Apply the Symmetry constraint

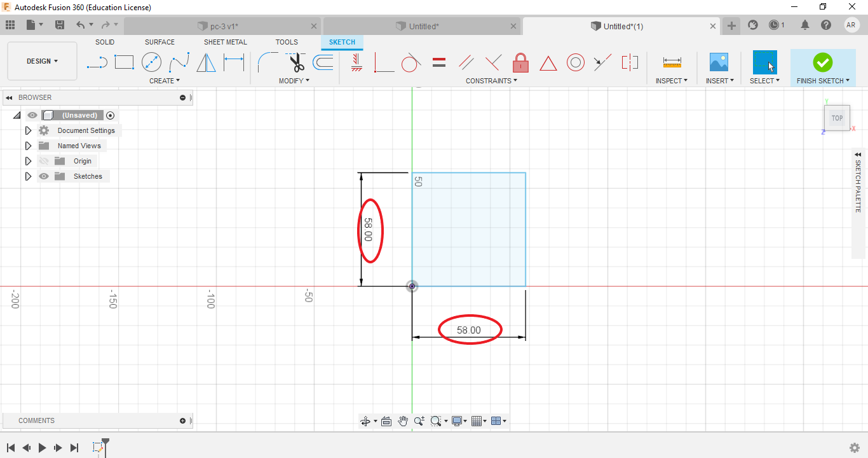630,62
